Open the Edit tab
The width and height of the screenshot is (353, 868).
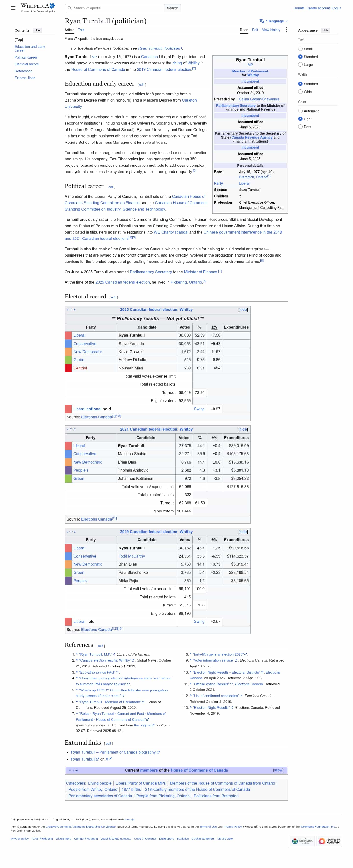click(255, 30)
